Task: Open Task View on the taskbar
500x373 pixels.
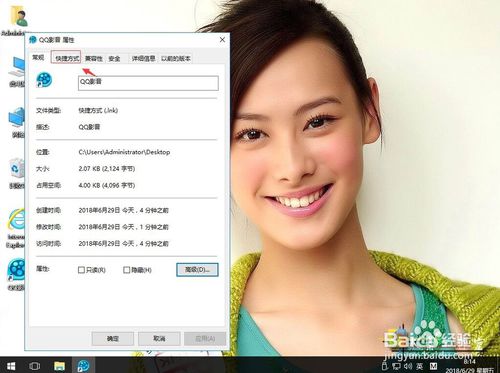Action: click(35, 366)
